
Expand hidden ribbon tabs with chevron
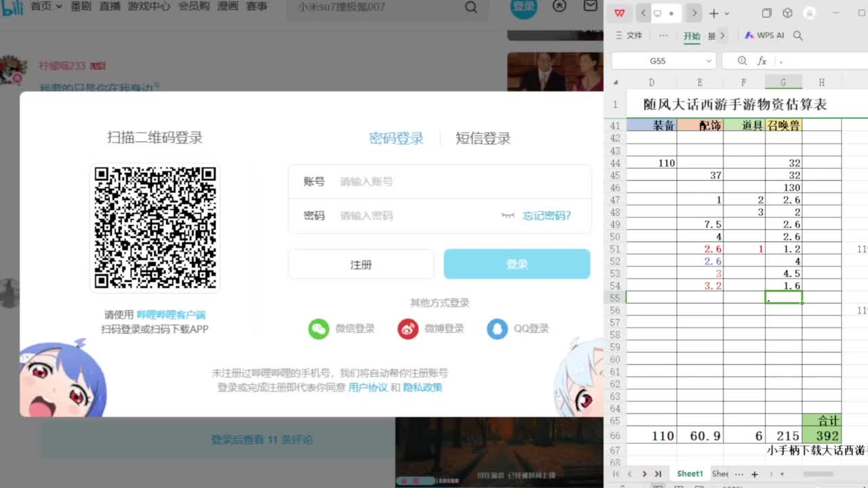721,35
